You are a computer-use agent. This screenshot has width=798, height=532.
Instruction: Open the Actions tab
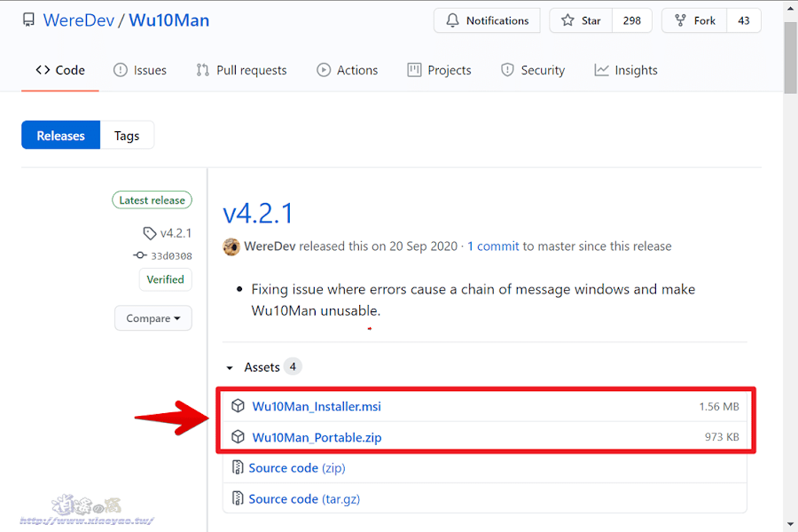pos(347,70)
